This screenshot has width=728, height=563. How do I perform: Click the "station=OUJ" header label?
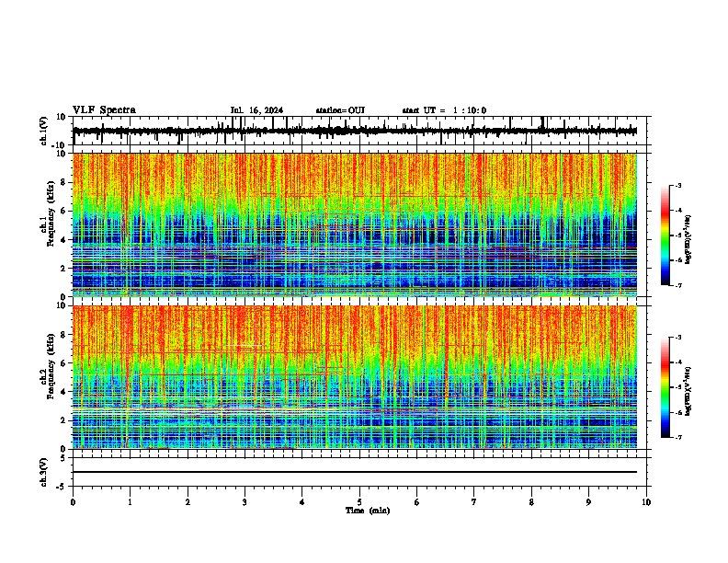pyautogui.click(x=340, y=110)
